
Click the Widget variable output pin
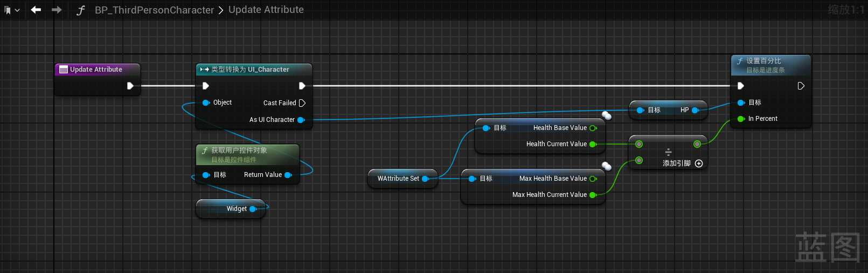tap(252, 209)
